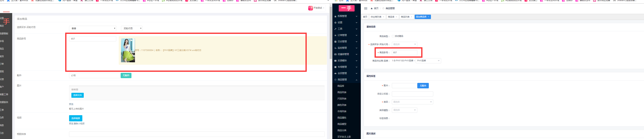The width and height of the screenshot is (644, 139).
Task: Expand the 日志管理 sidebar menu
Action: [x=346, y=42]
